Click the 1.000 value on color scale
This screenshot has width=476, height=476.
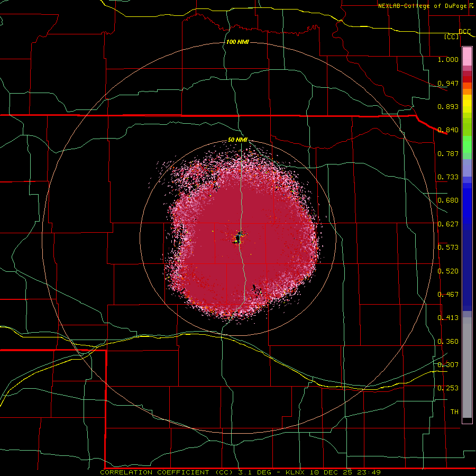[x=448, y=59]
